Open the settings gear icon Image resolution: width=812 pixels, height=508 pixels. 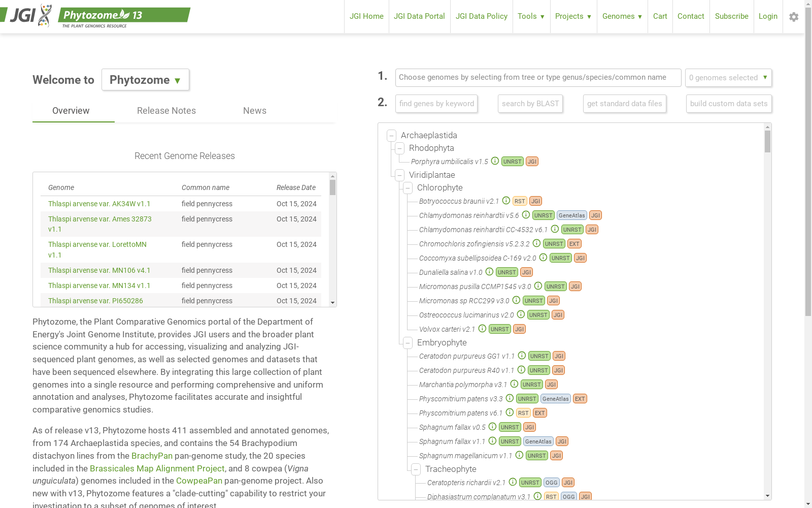pos(794,17)
